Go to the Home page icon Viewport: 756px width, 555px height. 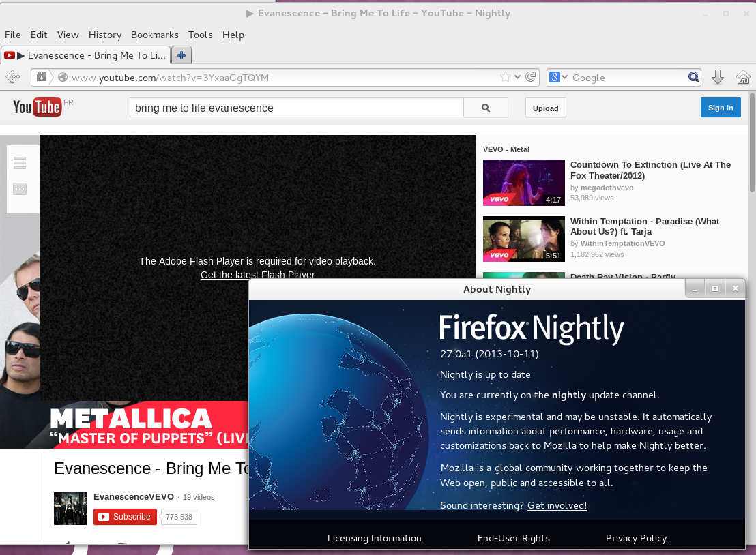pos(743,77)
